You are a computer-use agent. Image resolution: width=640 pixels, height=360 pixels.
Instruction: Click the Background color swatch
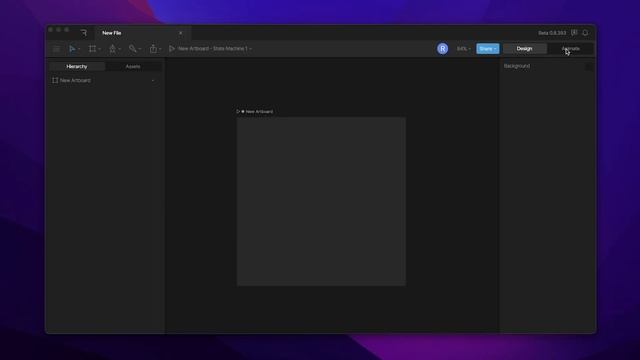coord(589,66)
